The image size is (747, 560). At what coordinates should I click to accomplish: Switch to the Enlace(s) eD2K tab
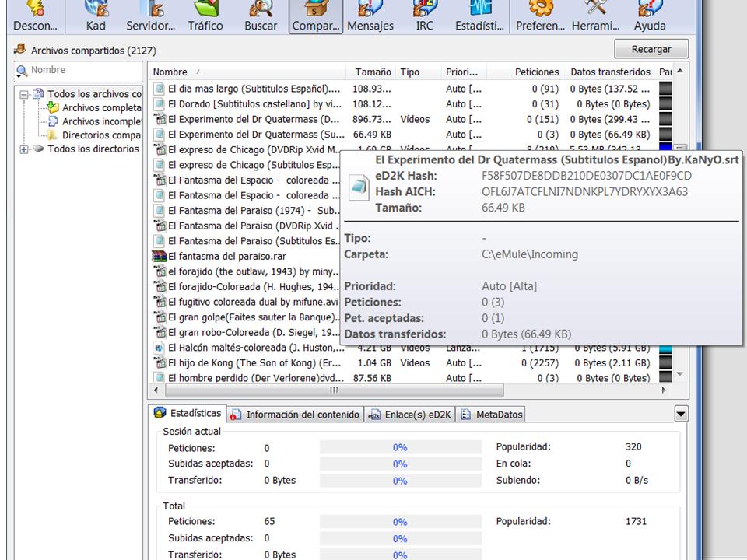click(x=410, y=415)
